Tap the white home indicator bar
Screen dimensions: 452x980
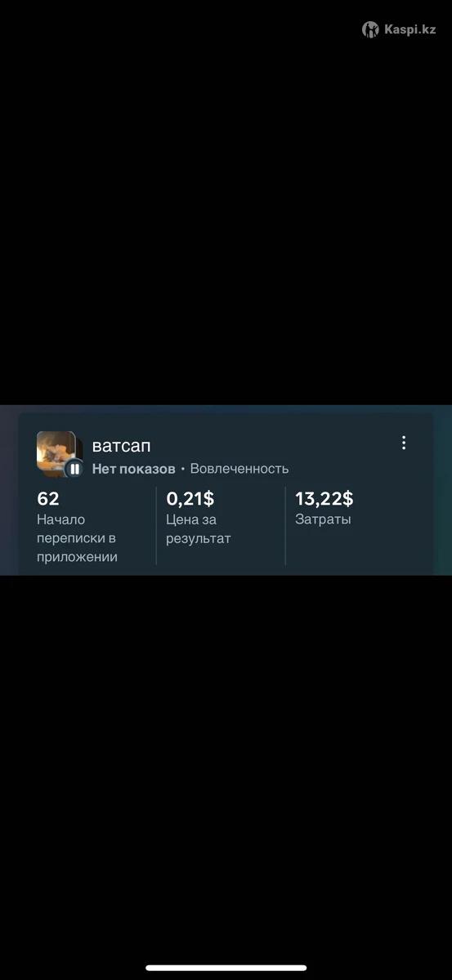tap(226, 968)
